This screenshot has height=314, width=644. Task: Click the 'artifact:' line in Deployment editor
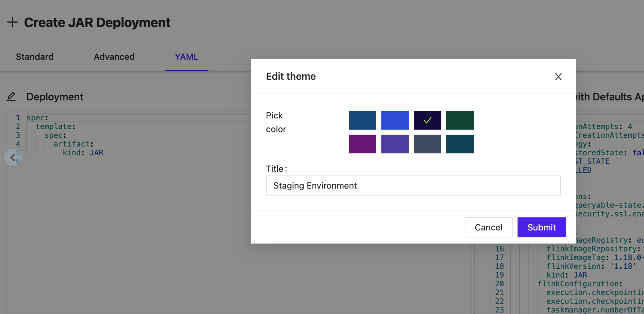coord(73,144)
